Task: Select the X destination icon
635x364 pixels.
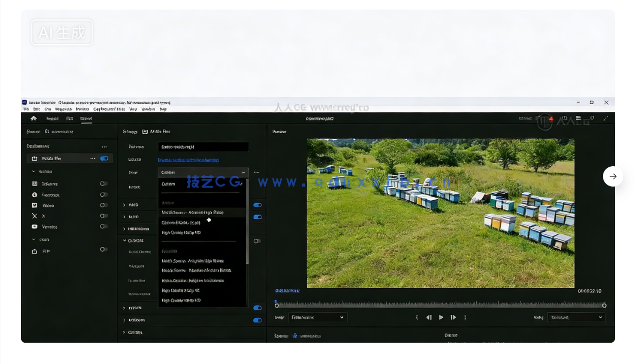Action: click(x=34, y=216)
